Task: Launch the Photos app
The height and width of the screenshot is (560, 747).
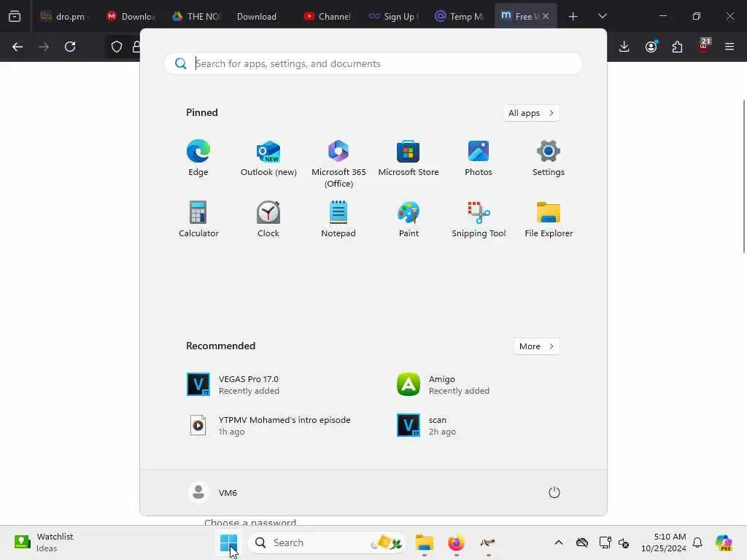Action: point(479,158)
